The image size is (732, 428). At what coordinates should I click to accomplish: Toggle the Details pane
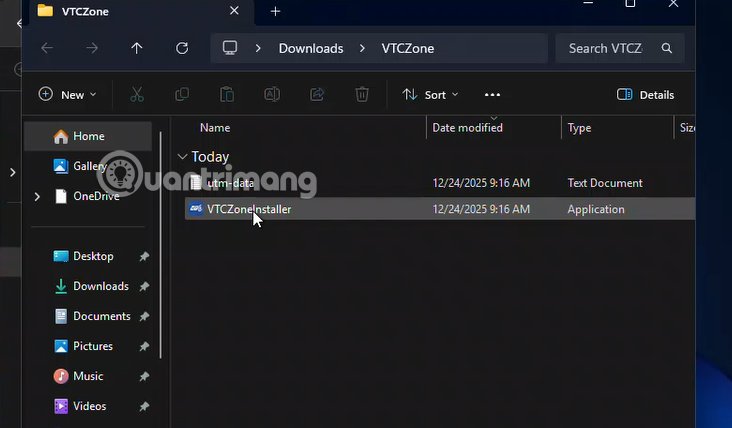(645, 95)
